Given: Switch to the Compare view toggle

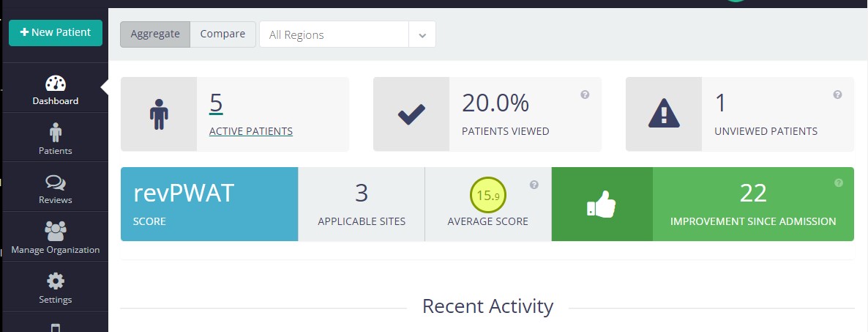Looking at the screenshot, I should pyautogui.click(x=222, y=34).
